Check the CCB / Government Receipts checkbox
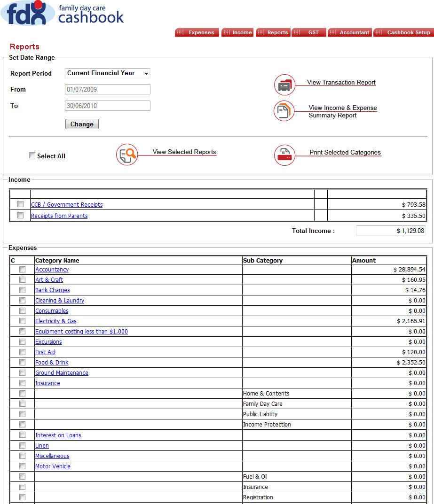The image size is (434, 504). coord(21,204)
